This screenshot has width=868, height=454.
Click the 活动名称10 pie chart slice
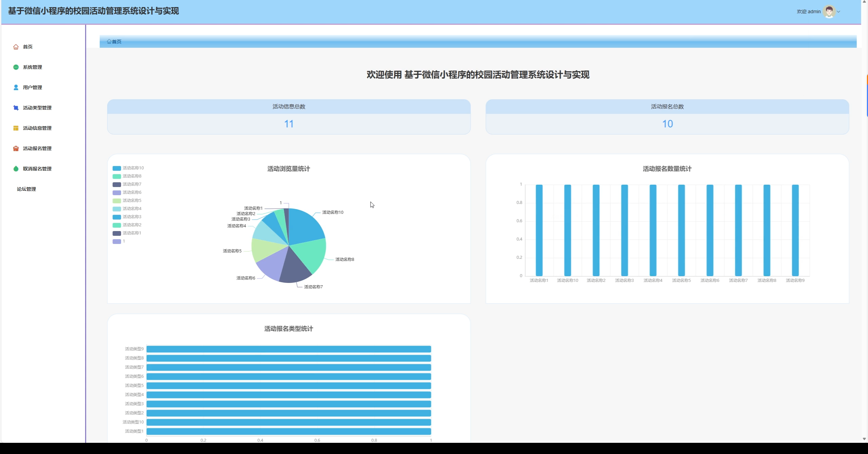305,225
